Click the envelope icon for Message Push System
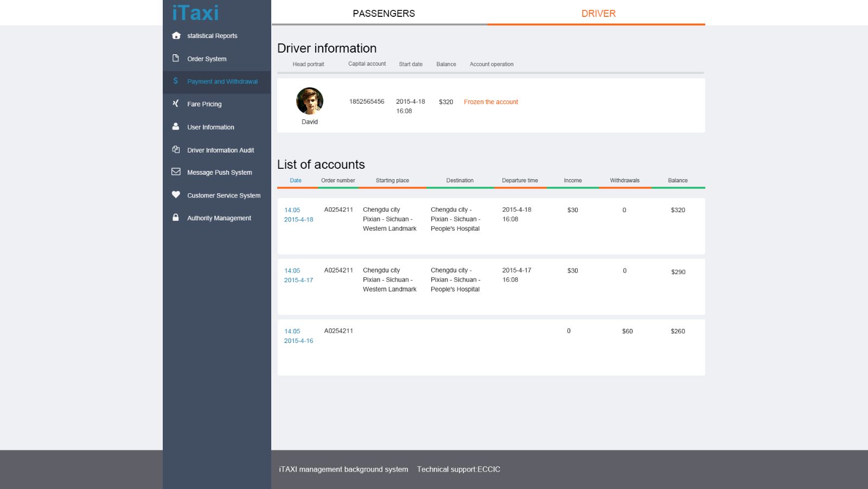 (176, 172)
